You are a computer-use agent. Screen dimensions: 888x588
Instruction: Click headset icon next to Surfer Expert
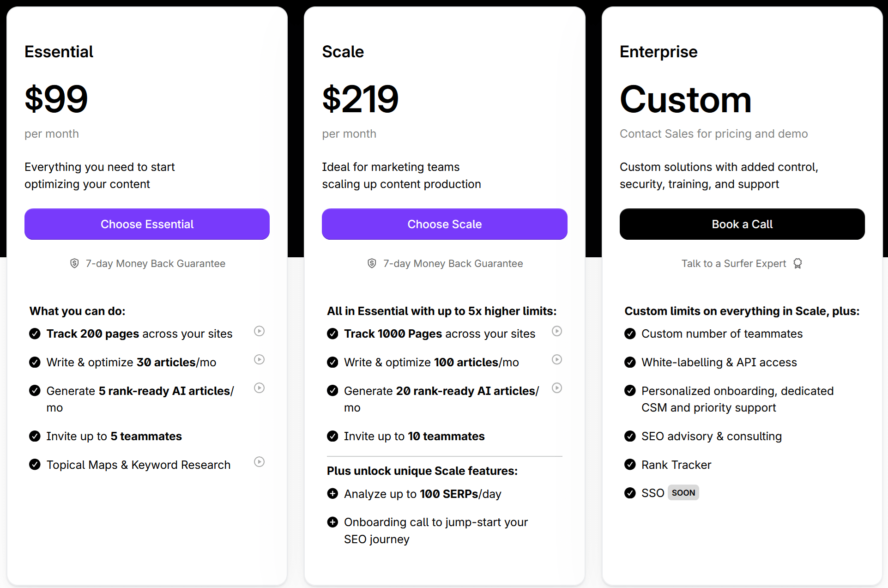coord(797,263)
